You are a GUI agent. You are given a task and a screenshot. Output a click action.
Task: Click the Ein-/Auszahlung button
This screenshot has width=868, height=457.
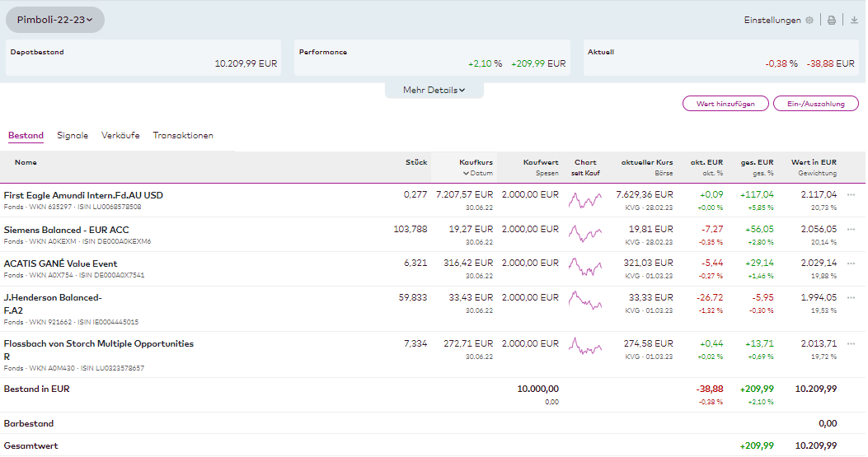[816, 104]
